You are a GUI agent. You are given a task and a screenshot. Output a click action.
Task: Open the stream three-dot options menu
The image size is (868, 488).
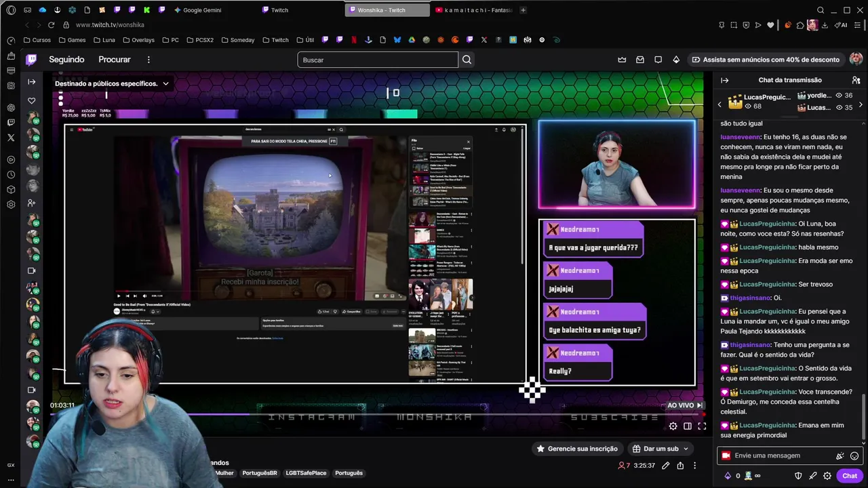(x=694, y=466)
